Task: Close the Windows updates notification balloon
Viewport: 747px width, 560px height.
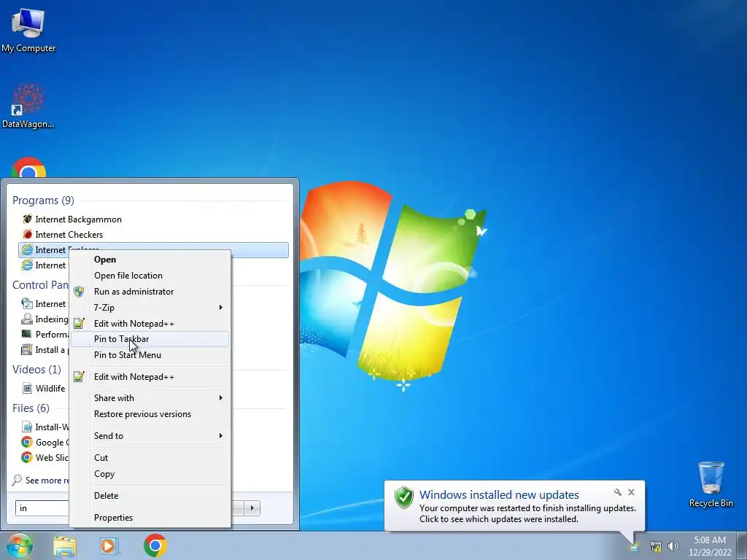Action: [x=631, y=492]
